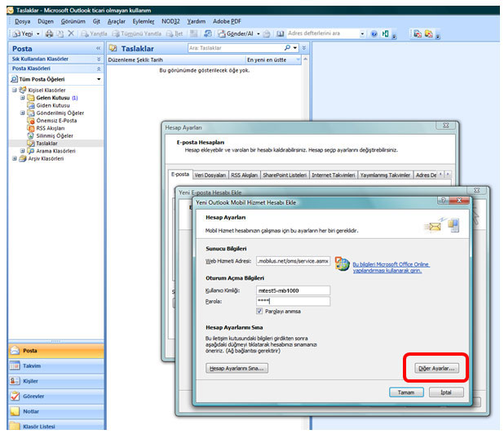Expand the Gelen Kutusu tree node
504x434 pixels.
[23, 98]
